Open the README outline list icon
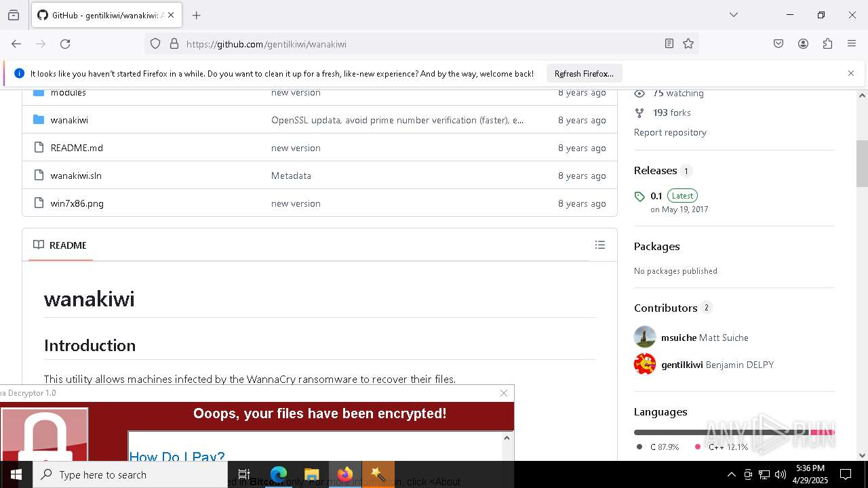The height and width of the screenshot is (488, 868). [x=599, y=245]
